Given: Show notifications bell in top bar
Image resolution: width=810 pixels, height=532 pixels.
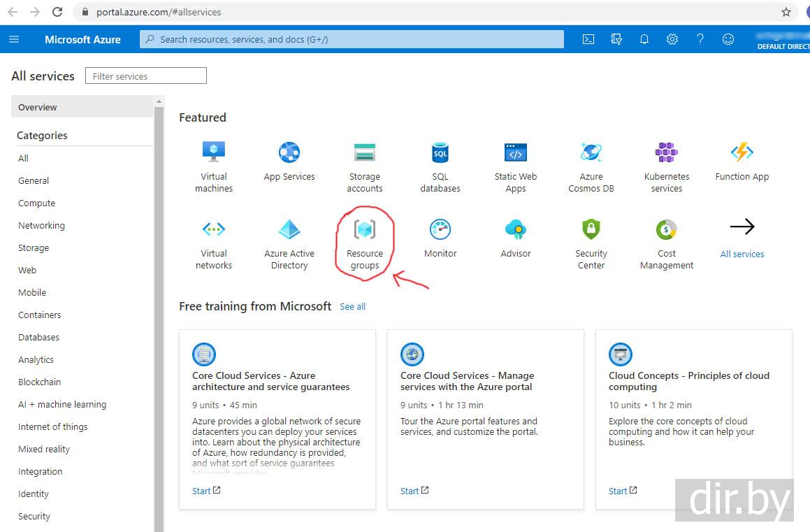Looking at the screenshot, I should 644,40.
